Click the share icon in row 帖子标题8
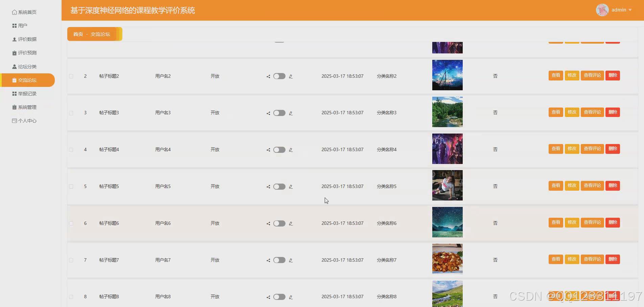This screenshot has height=307, width=644. [x=268, y=297]
